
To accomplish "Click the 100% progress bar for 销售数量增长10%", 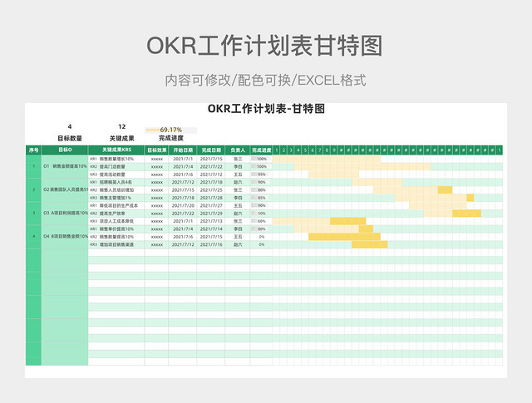I will pyautogui.click(x=260, y=159).
